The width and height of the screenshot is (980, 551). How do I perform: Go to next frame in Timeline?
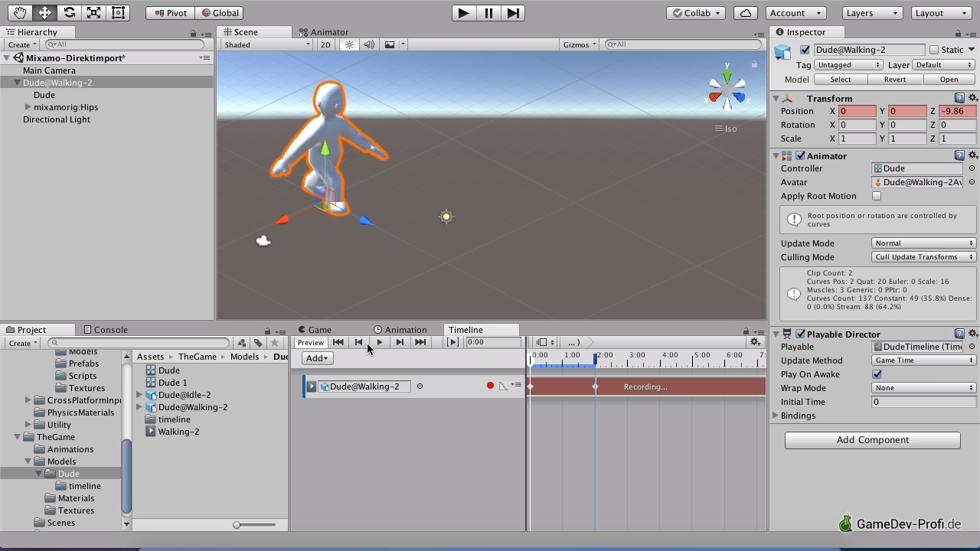coord(400,342)
